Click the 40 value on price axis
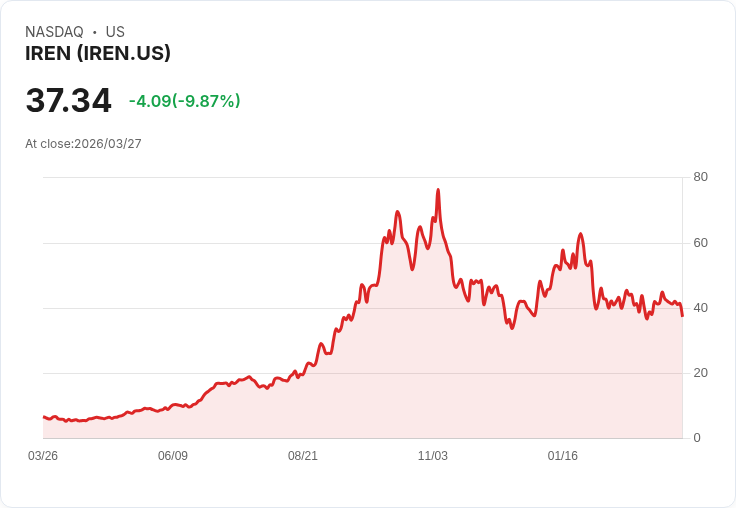The height and width of the screenshot is (508, 736). 700,308
